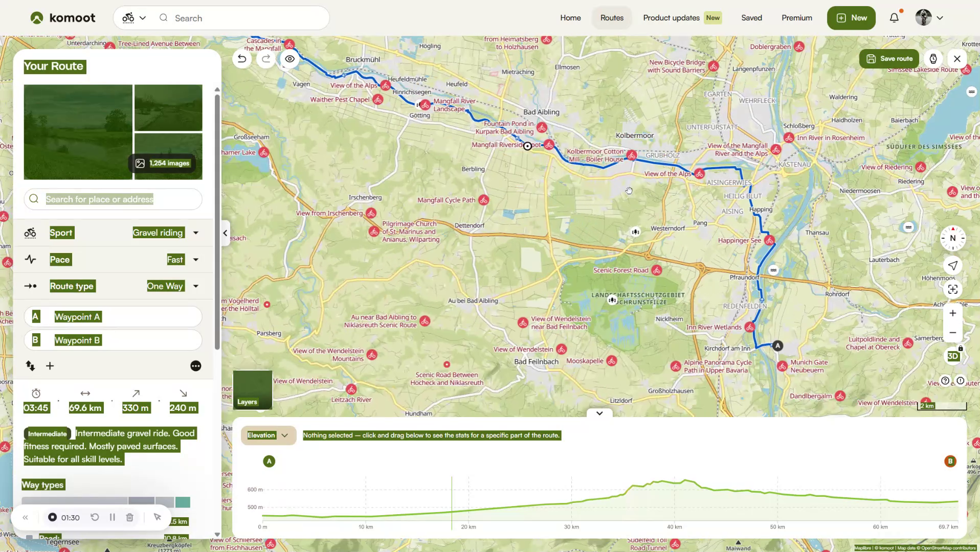The image size is (980, 552).
Task: Open the Saved menu item
Action: pos(751,17)
